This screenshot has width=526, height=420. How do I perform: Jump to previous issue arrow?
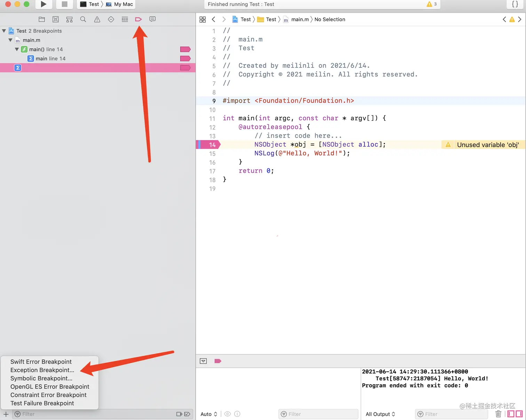pos(504,19)
